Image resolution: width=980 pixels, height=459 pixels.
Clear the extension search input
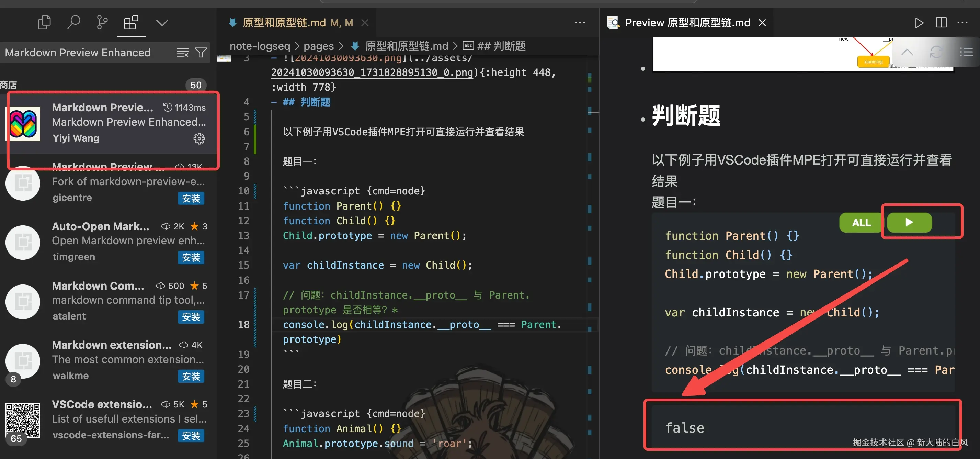183,53
